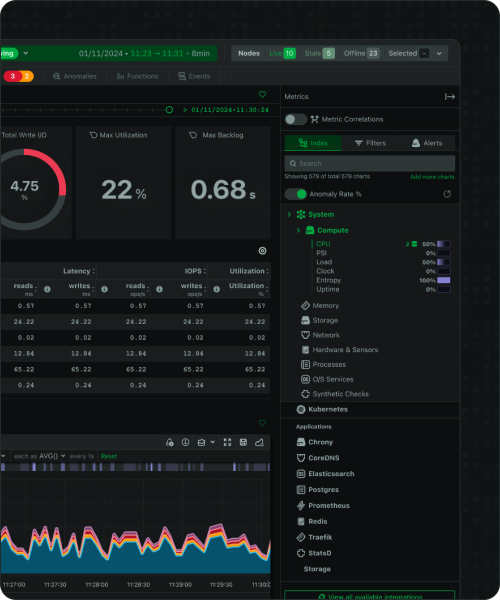Sort by the Utilization % column
This screenshot has height=600, width=500.
coord(247,289)
